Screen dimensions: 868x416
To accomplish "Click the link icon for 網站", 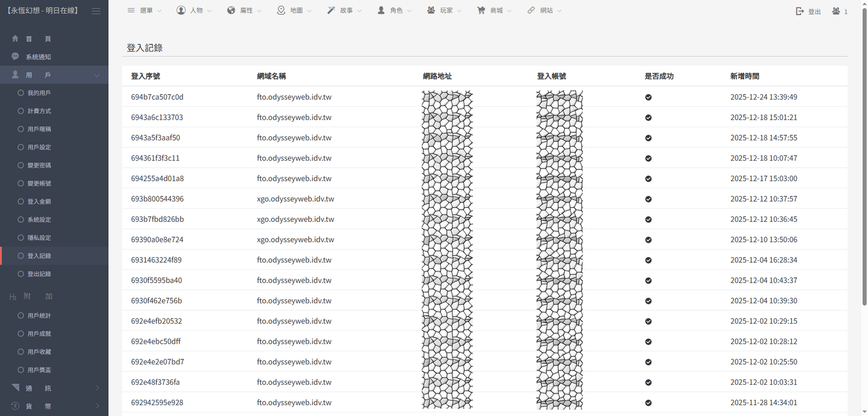I will point(531,10).
